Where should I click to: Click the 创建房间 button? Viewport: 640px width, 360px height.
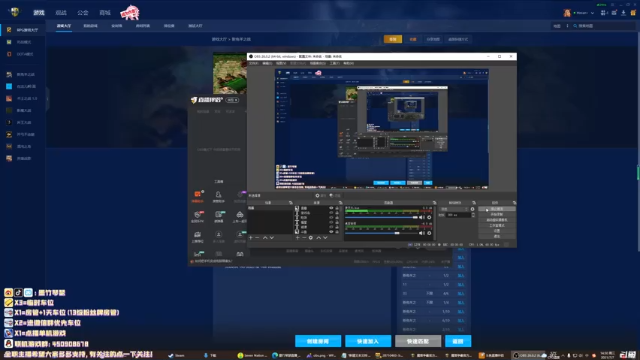[x=318, y=341]
